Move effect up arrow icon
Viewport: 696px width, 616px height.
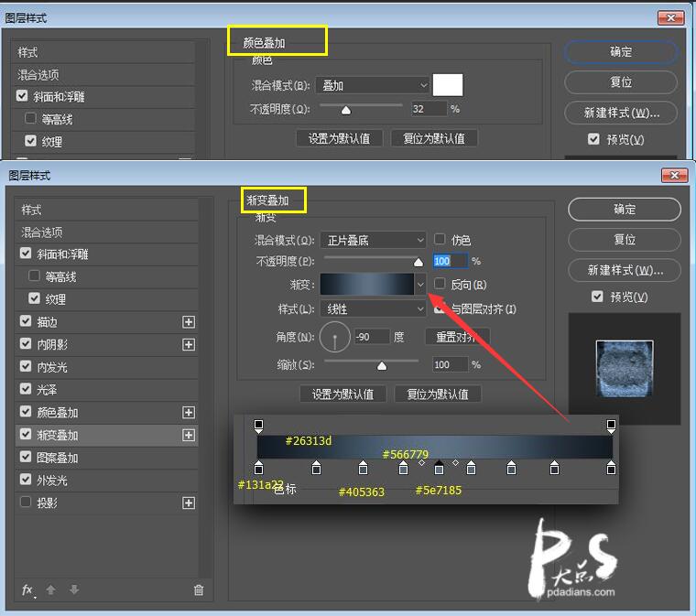point(51,589)
